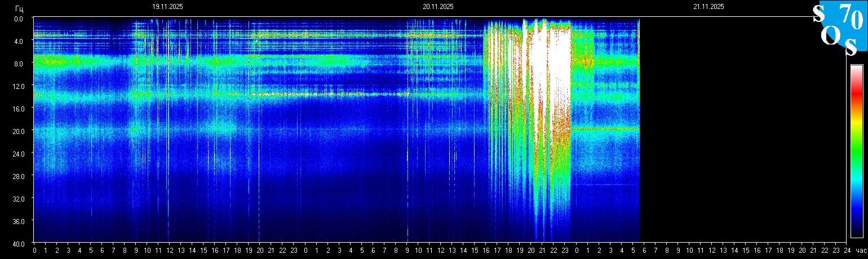Click the час time axis unit label
868x259 pixels.
pos(861,250)
